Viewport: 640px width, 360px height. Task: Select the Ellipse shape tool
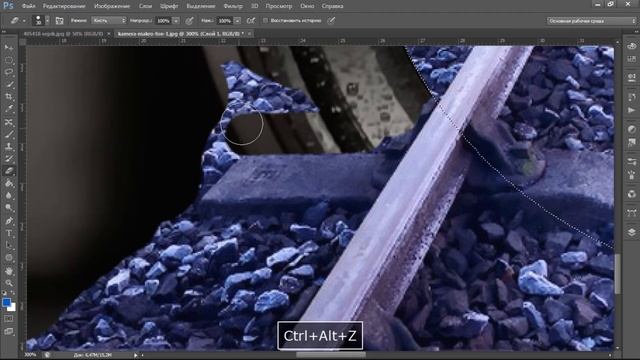(x=9, y=258)
